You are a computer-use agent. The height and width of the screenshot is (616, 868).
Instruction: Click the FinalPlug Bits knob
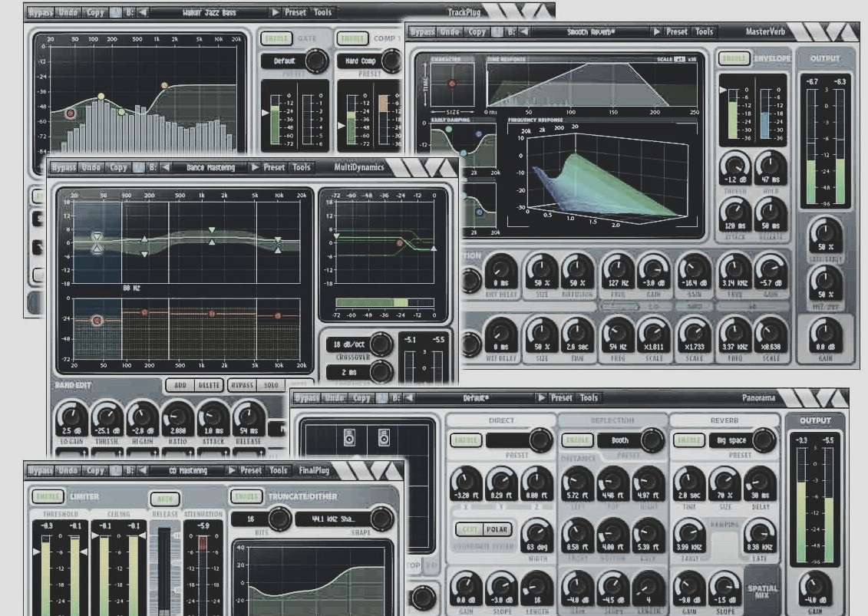tap(279, 519)
